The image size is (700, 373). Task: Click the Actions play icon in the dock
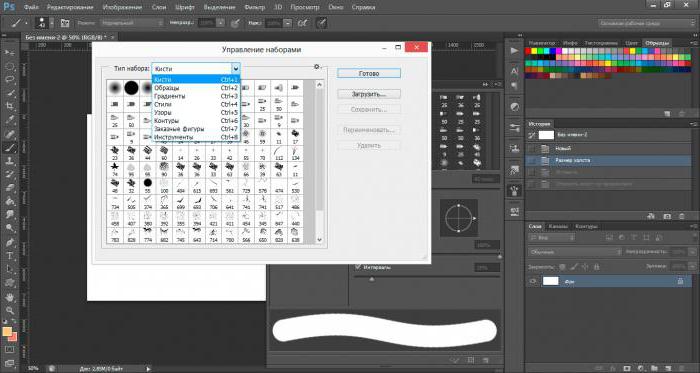514,51
